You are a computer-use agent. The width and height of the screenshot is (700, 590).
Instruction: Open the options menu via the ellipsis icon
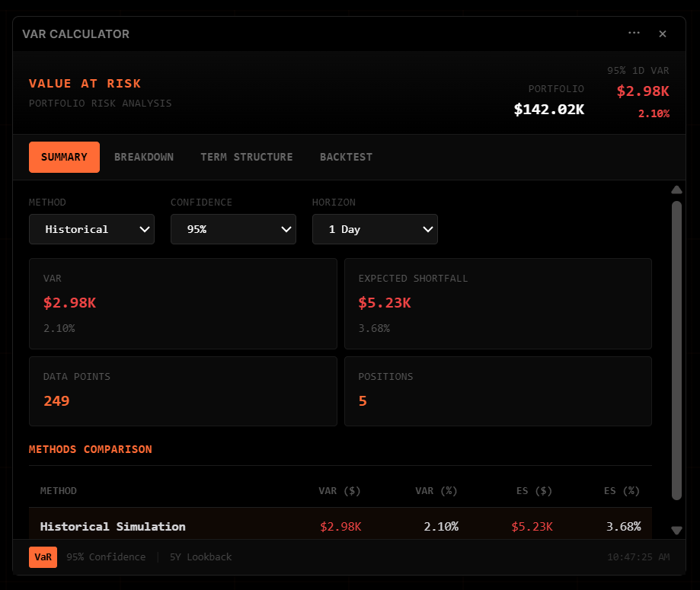click(x=634, y=33)
